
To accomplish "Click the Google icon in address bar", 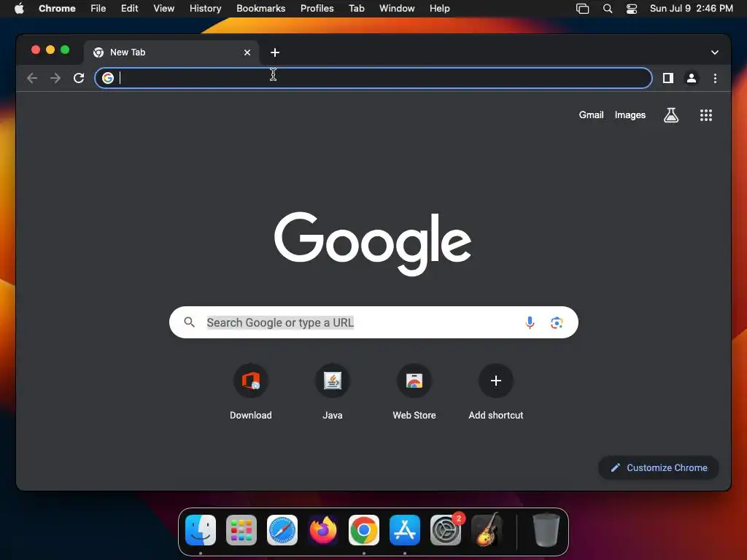I will point(108,78).
